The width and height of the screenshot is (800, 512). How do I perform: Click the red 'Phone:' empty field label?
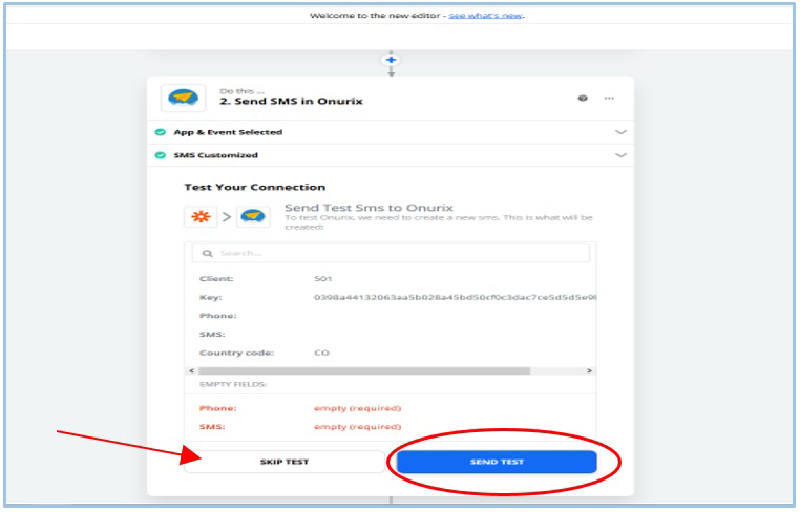[x=218, y=408]
